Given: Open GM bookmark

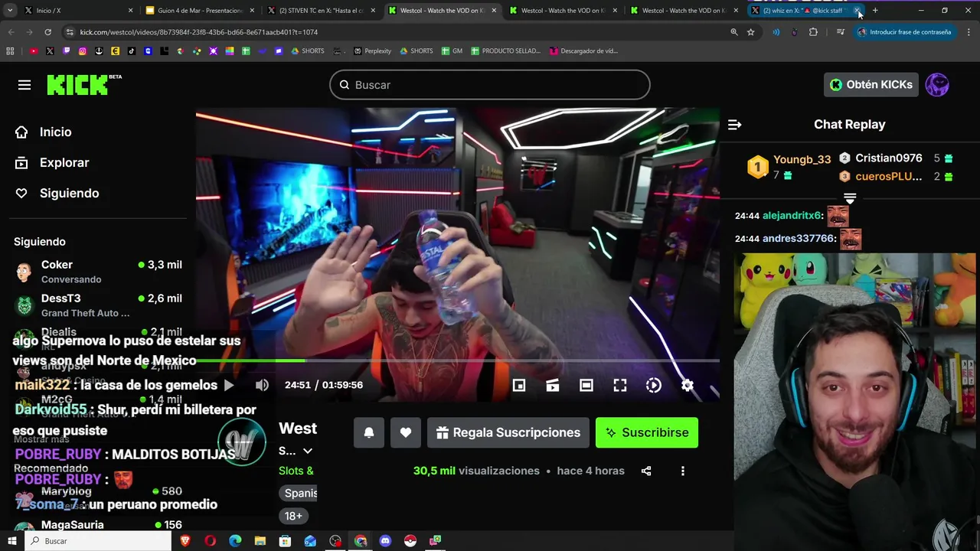Looking at the screenshot, I should click(x=452, y=51).
